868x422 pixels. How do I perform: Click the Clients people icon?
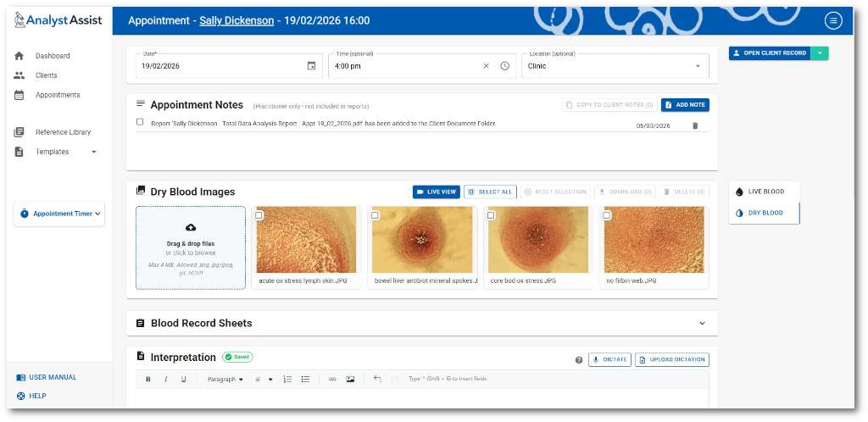pos(19,75)
